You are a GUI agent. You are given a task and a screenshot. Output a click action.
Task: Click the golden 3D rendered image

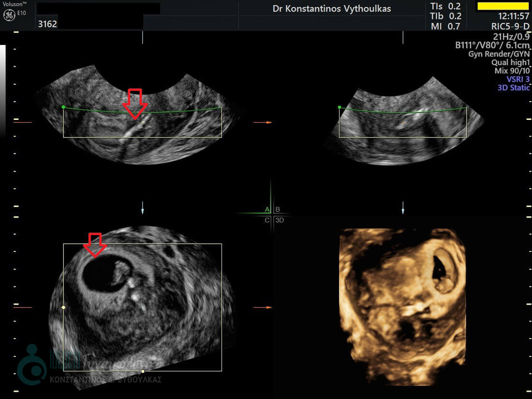pos(402,304)
